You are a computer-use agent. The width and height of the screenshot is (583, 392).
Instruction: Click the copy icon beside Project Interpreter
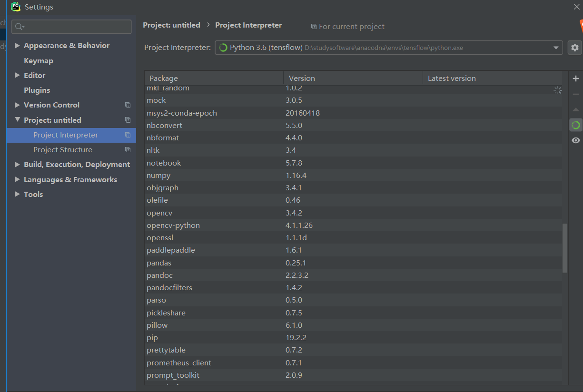pyautogui.click(x=128, y=135)
